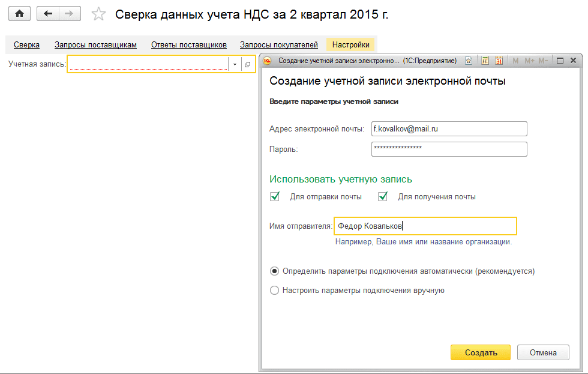This screenshot has height=374, width=588.
Task: Click the Home icon button
Action: point(19,14)
